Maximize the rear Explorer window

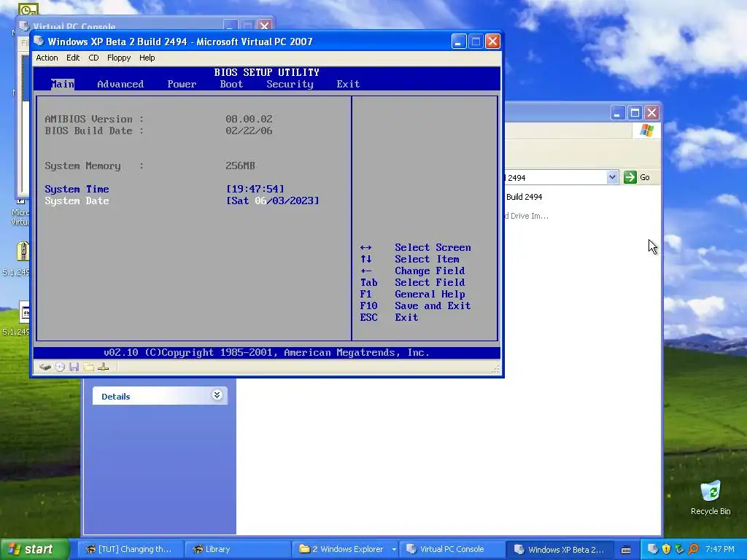coord(635,113)
